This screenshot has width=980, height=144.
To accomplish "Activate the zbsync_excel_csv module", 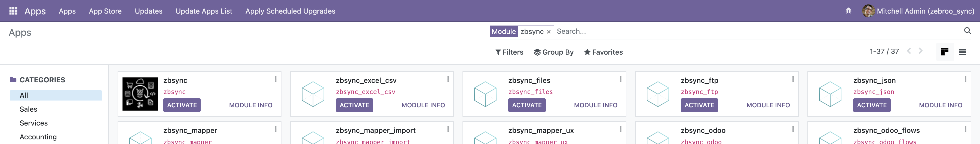I will [354, 105].
